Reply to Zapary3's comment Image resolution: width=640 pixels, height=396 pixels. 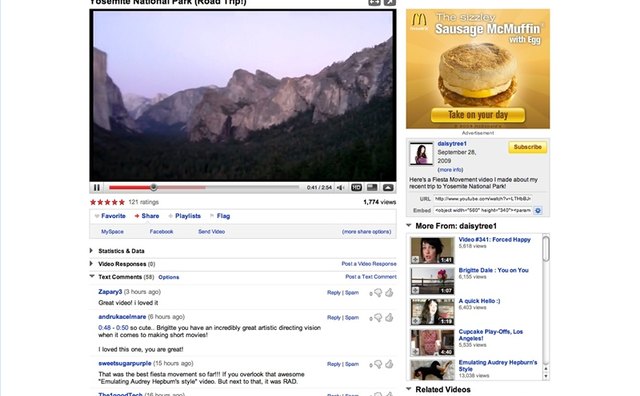[334, 293]
